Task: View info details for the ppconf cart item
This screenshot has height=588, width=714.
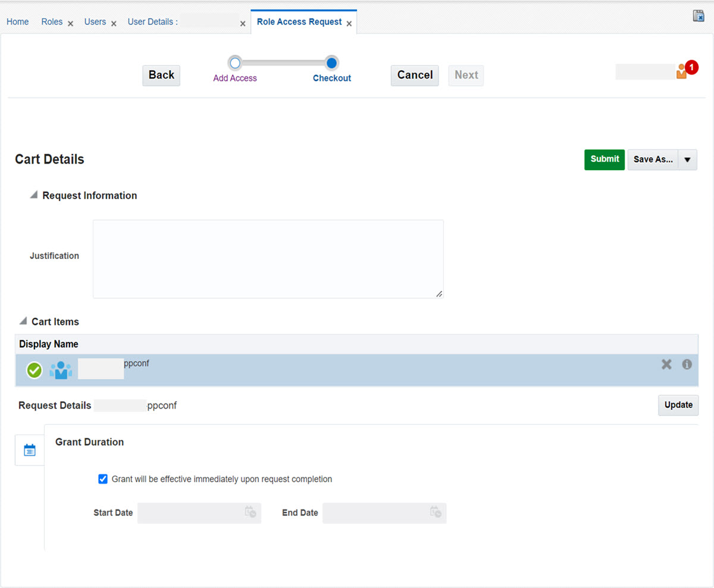Action: point(687,364)
